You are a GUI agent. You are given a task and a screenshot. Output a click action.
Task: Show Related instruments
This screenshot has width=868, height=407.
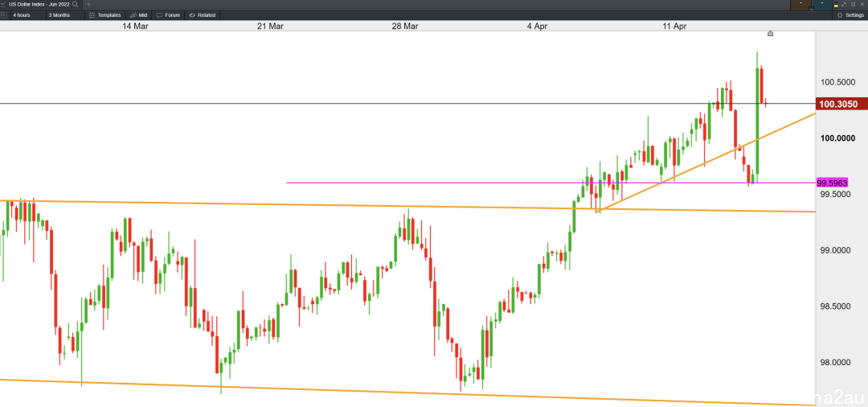(x=202, y=15)
